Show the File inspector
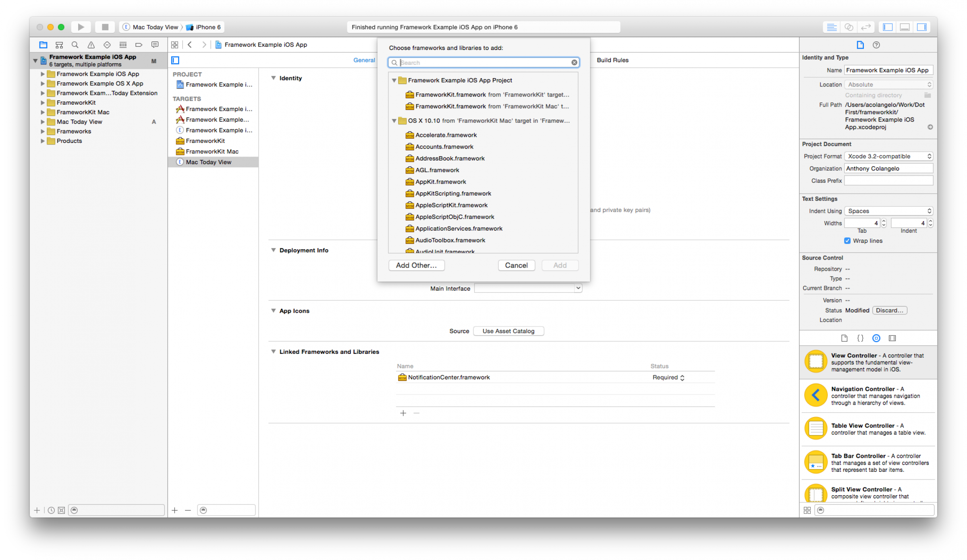This screenshot has width=967, height=560. point(860,45)
